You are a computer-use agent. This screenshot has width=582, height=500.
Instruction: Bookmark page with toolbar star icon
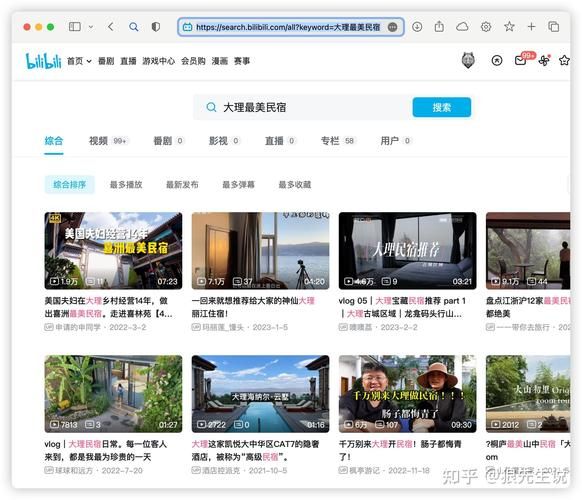(509, 27)
